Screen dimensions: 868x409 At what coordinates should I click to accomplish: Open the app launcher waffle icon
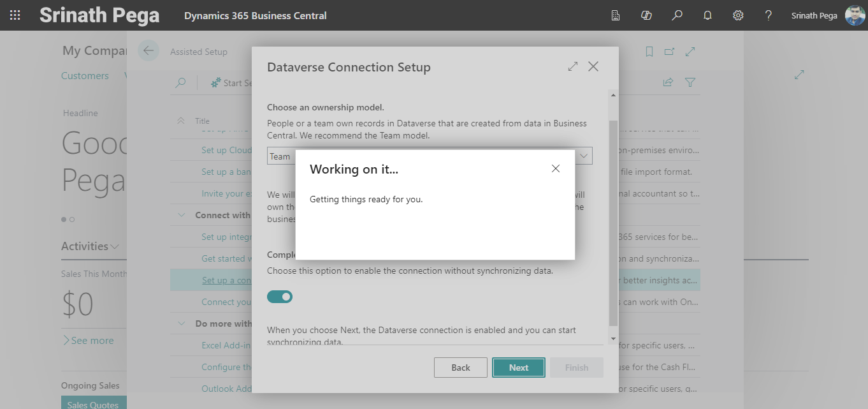(15, 15)
